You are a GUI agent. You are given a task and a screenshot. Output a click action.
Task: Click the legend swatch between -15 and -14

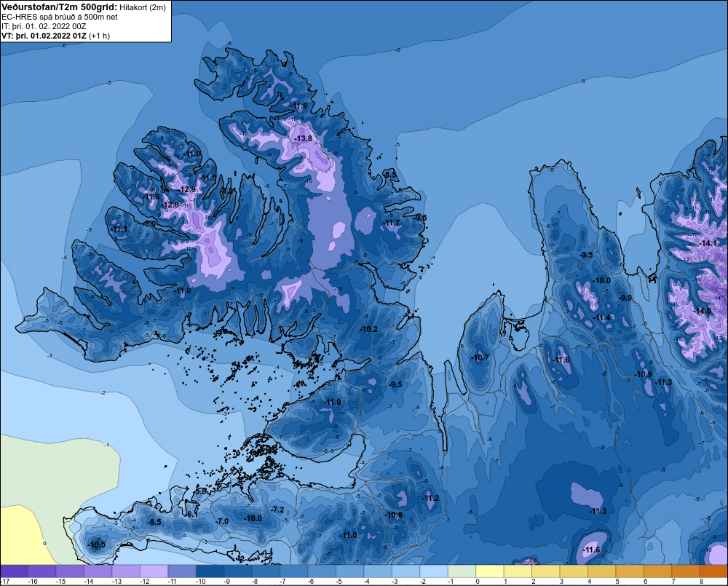[x=70, y=571]
